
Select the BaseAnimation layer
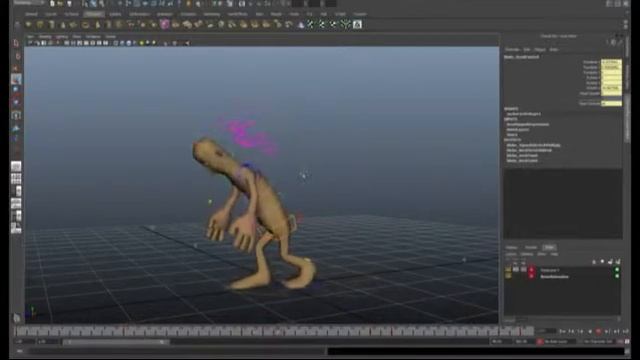click(554, 277)
